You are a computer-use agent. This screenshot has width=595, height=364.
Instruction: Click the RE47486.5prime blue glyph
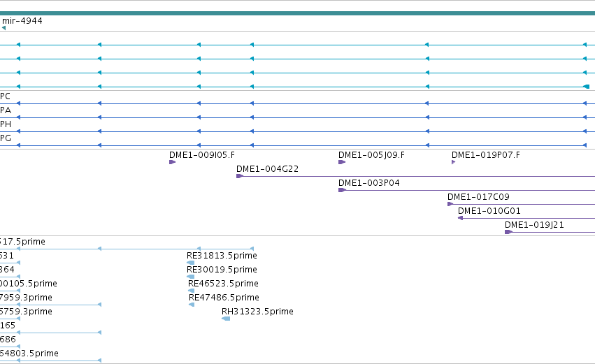click(x=192, y=305)
